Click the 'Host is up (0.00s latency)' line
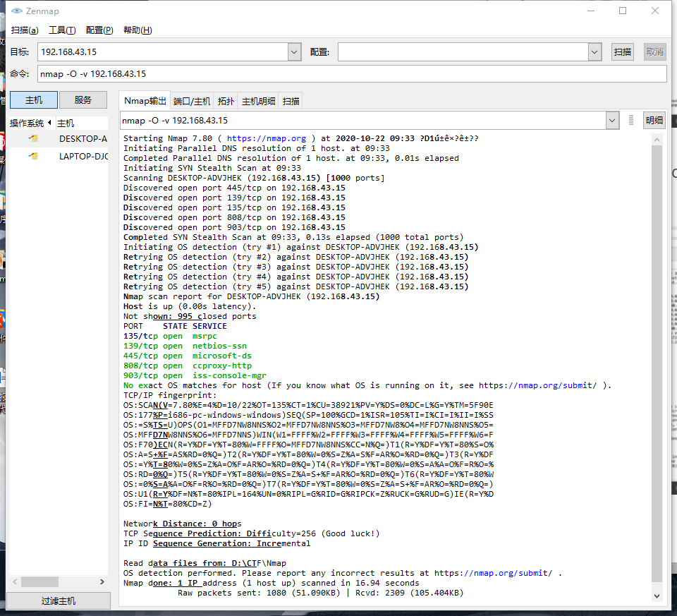The height and width of the screenshot is (616, 677). 190,306
